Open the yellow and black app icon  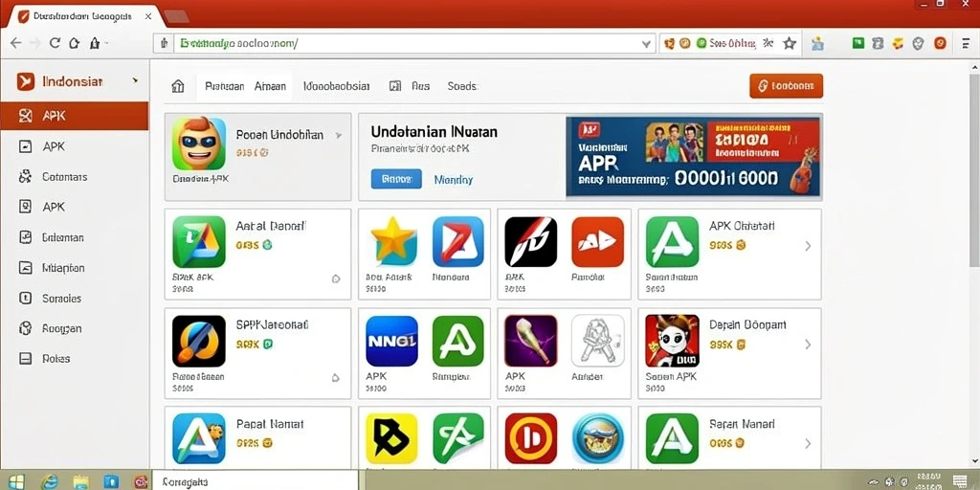[391, 438]
